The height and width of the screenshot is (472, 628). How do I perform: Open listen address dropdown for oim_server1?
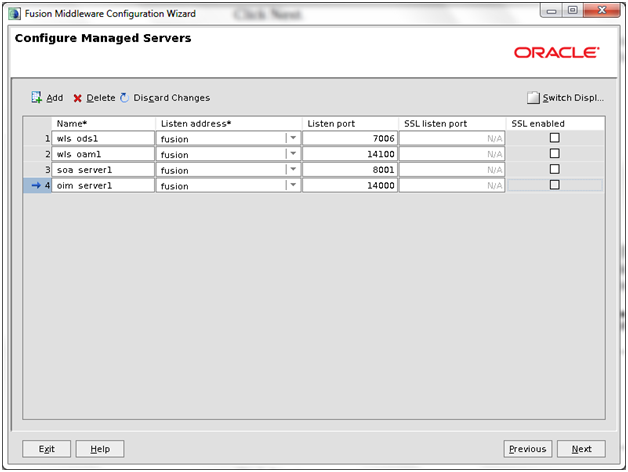tap(293, 185)
